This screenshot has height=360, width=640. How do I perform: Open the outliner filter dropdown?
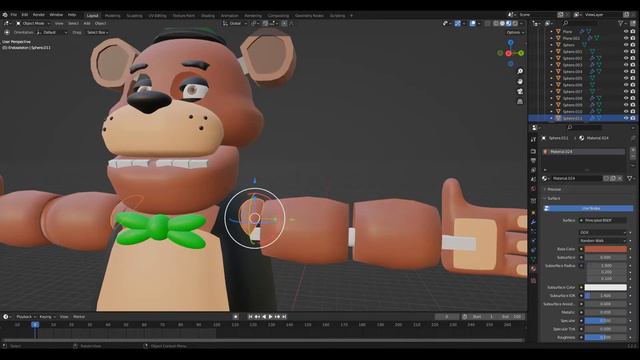click(x=622, y=23)
